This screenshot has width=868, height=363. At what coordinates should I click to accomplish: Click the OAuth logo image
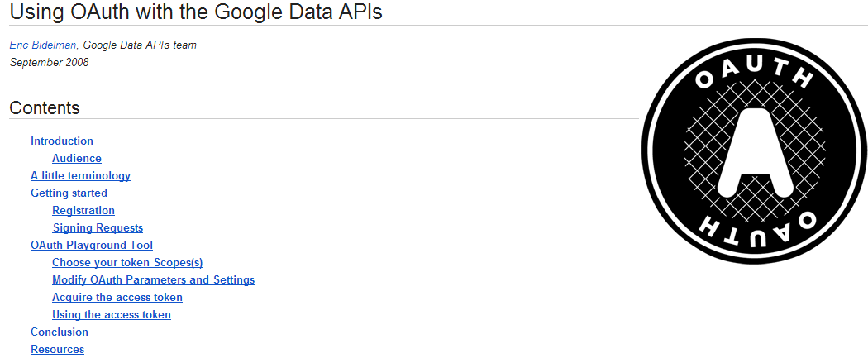pyautogui.click(x=755, y=151)
